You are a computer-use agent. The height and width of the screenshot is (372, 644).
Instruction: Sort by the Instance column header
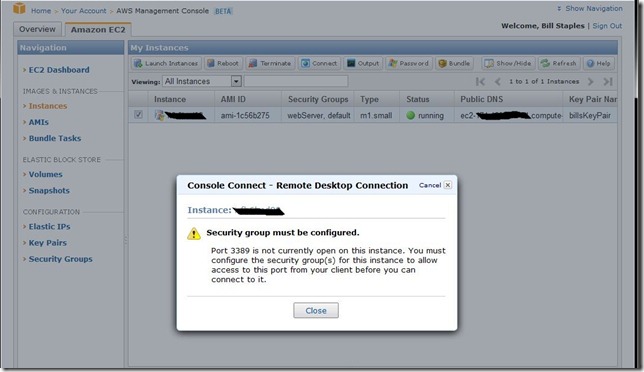[181, 99]
